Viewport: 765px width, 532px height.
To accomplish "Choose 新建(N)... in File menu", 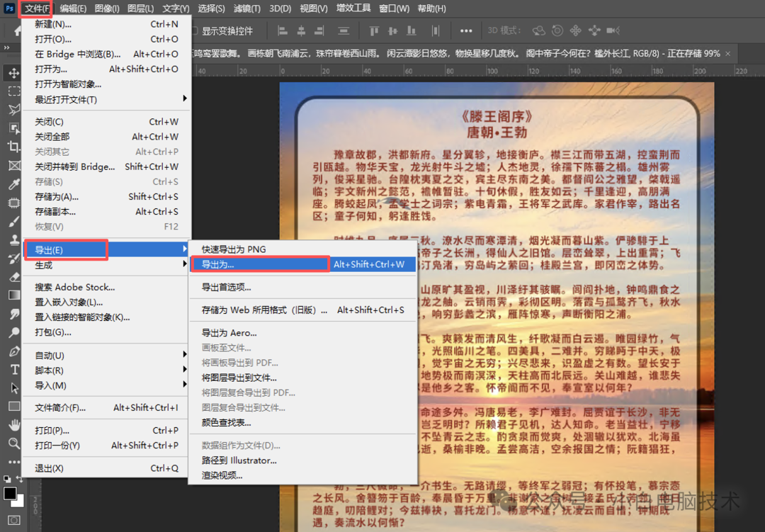I will click(x=106, y=24).
